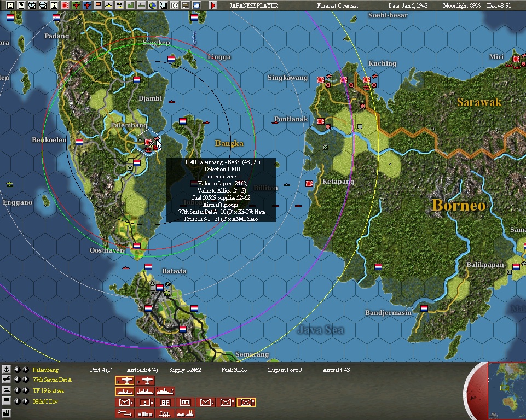Click the 'Aircraft: 43' base info text
Image resolution: width=526 pixels, height=420 pixels.
[x=336, y=370]
